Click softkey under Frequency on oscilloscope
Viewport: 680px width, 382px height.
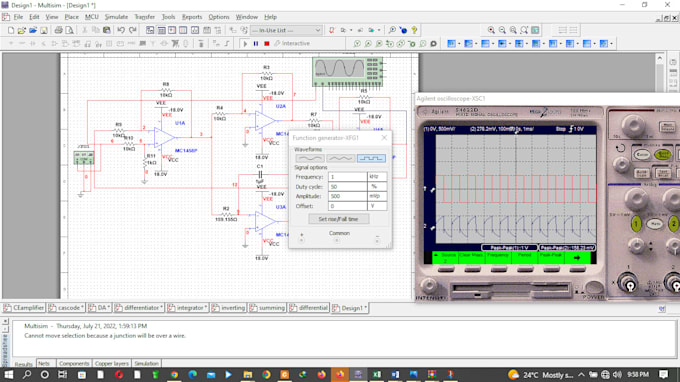tap(499, 270)
